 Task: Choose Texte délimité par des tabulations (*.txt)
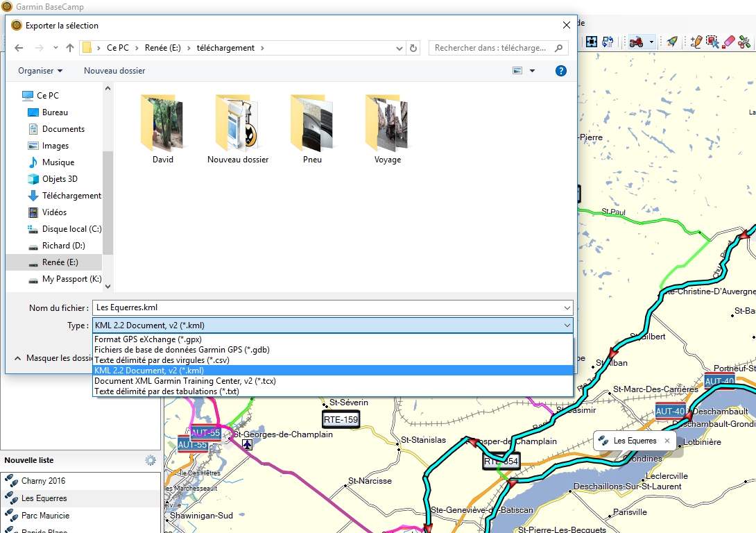pos(333,391)
